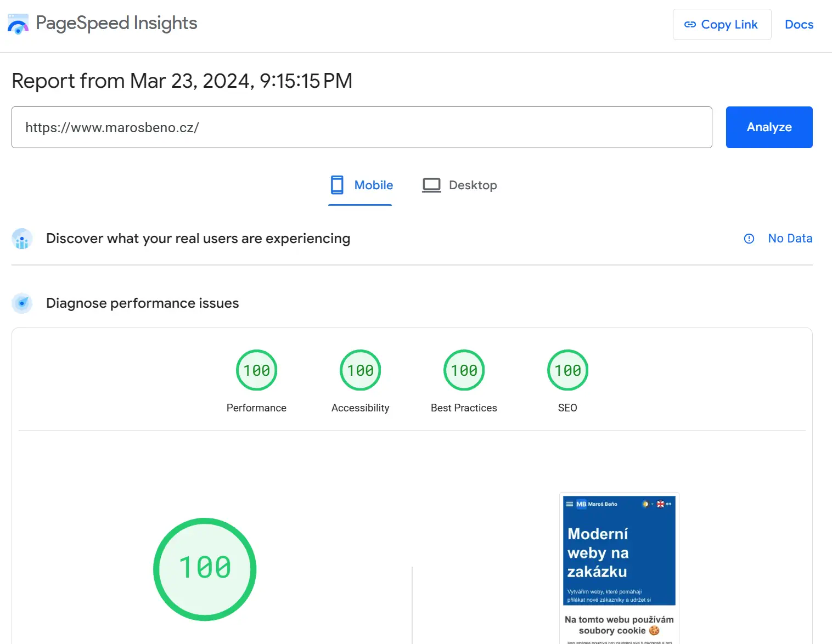Go to the SEO score gauge
The image size is (832, 644).
click(x=567, y=370)
